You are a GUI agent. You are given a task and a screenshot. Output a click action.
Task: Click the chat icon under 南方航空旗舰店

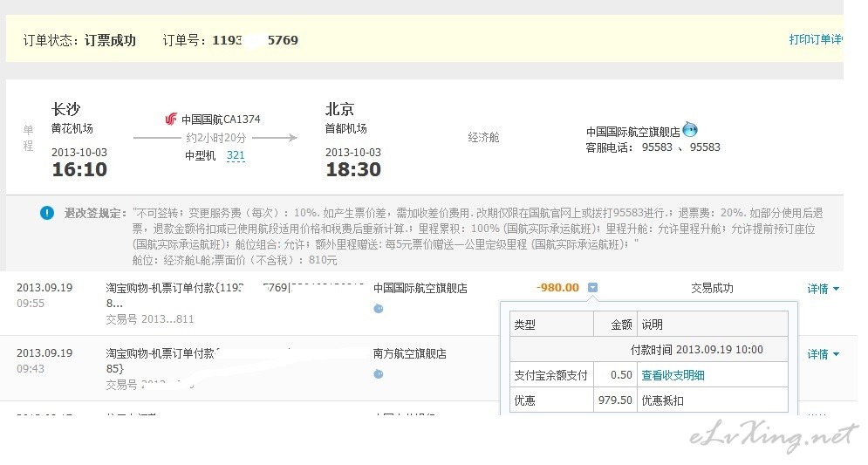pos(379,374)
